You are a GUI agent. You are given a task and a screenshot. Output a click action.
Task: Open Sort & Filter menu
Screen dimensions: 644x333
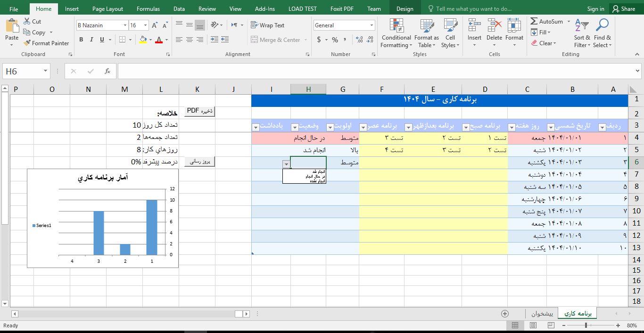pos(582,33)
